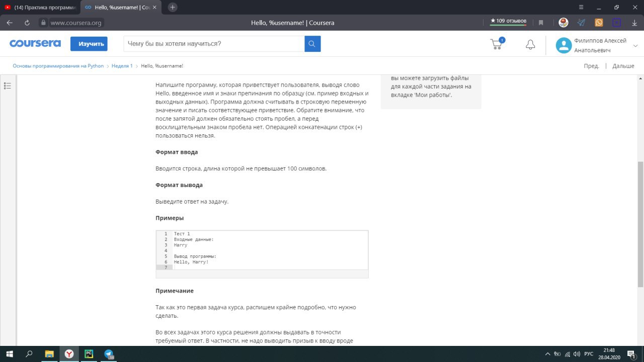
Task: Open File Explorer from the taskbar
Action: (49, 354)
